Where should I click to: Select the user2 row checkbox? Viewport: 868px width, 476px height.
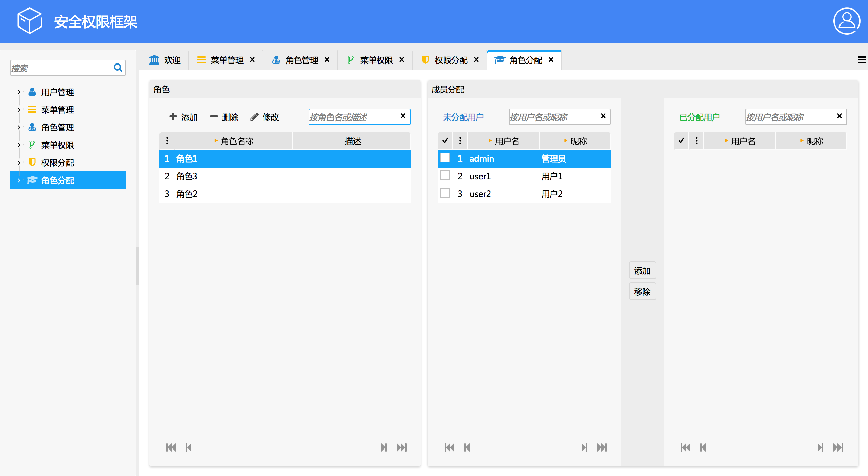coord(445,193)
